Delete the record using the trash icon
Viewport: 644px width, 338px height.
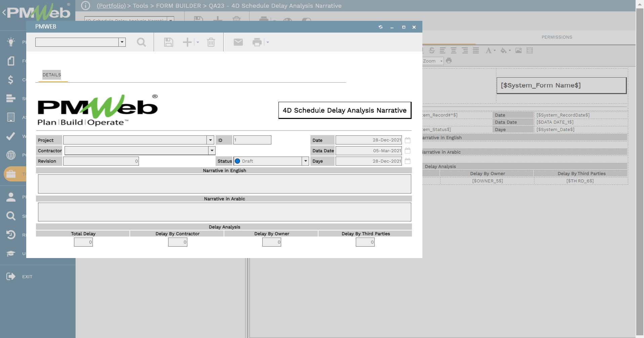211,42
